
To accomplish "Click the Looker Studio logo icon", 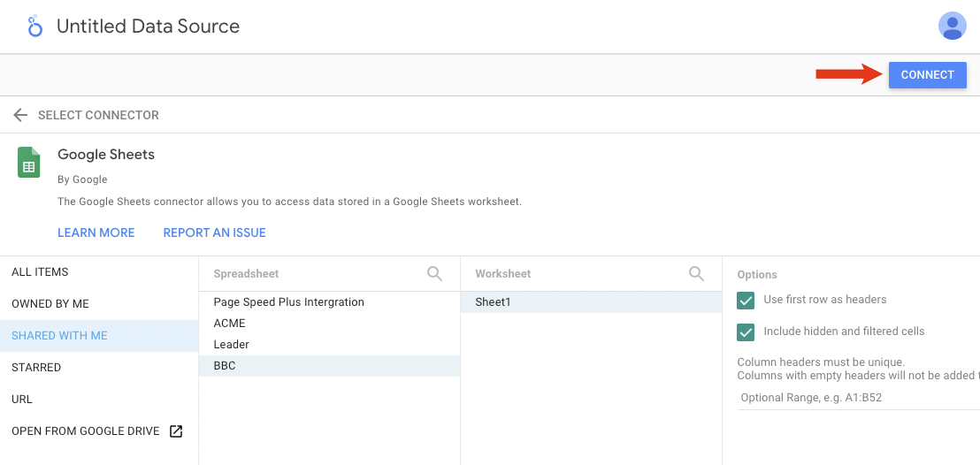I will (x=34, y=27).
